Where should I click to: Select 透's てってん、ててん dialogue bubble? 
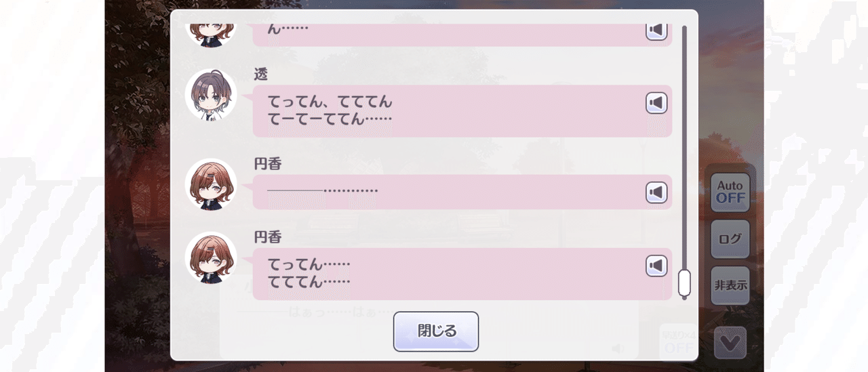pyautogui.click(x=462, y=111)
